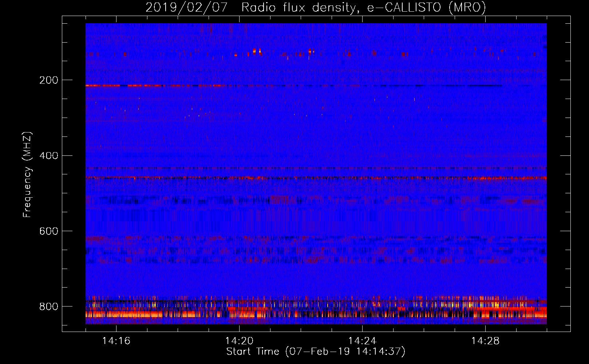The width and height of the screenshot is (589, 364).
Task: Select the Start Time axis caption
Action: tap(316, 352)
